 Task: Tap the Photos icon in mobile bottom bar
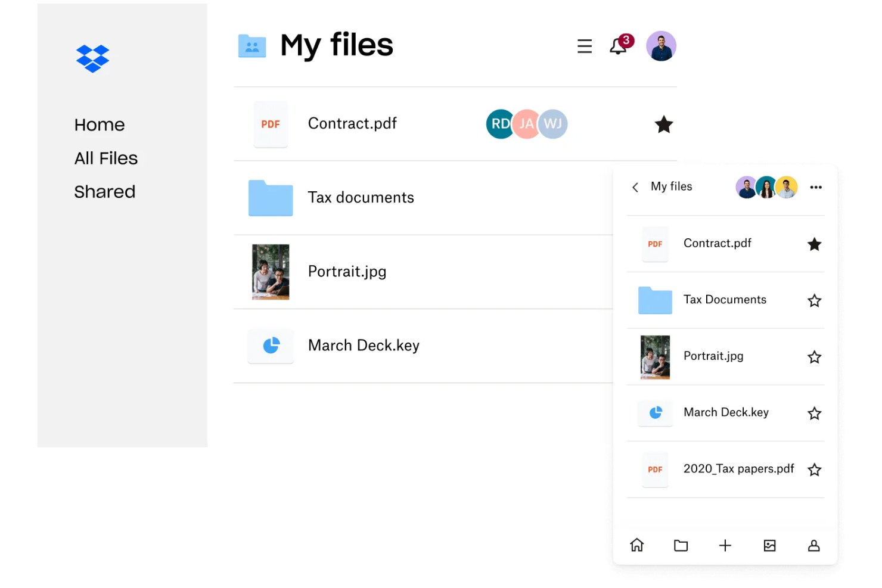(770, 545)
